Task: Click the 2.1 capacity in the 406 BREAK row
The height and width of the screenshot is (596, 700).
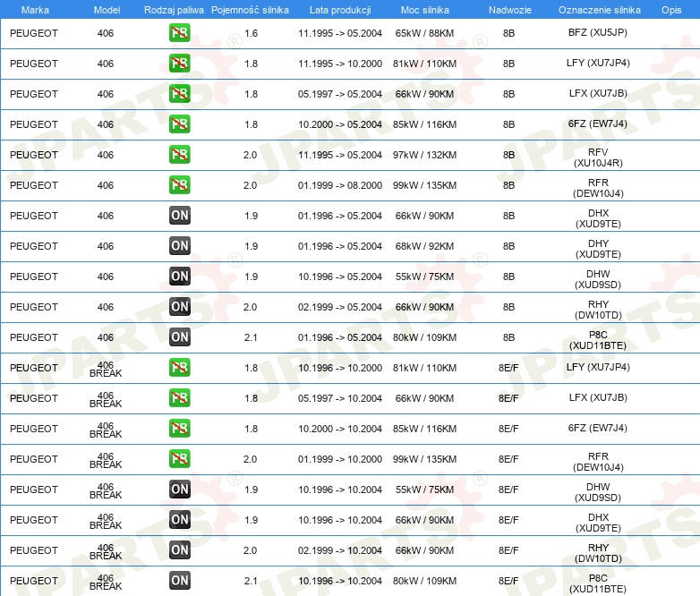Action: coord(251,581)
